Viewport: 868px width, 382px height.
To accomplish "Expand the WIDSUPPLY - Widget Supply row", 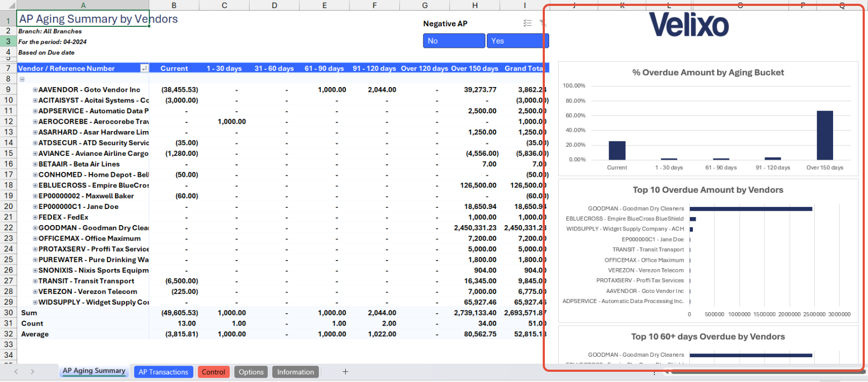I will pos(35,302).
